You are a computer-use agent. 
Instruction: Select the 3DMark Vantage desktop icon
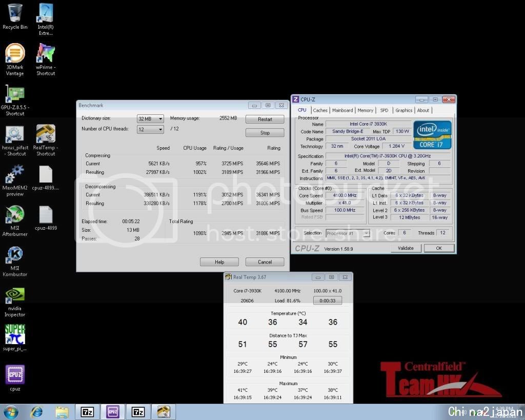coord(15,59)
